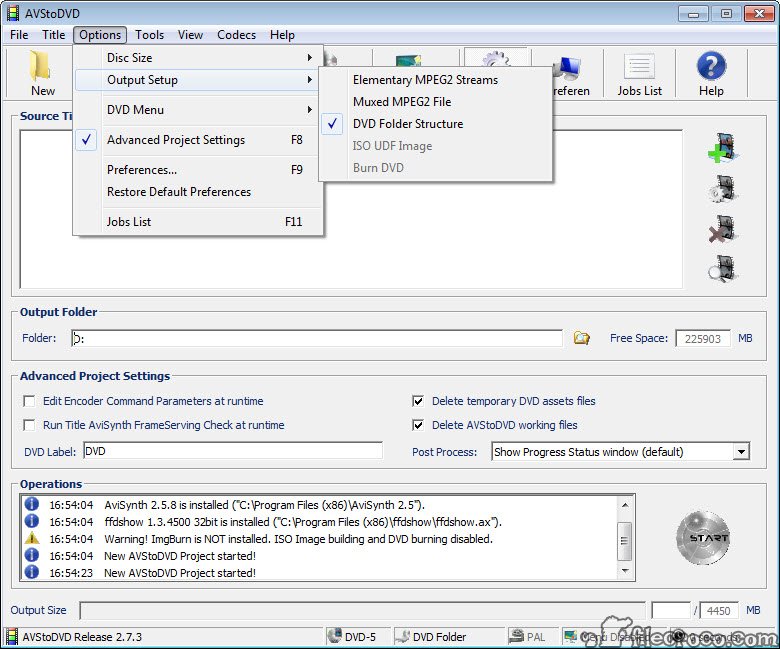Preview the title with the magnifier film icon
Image resolution: width=780 pixels, height=649 pixels.
click(723, 269)
